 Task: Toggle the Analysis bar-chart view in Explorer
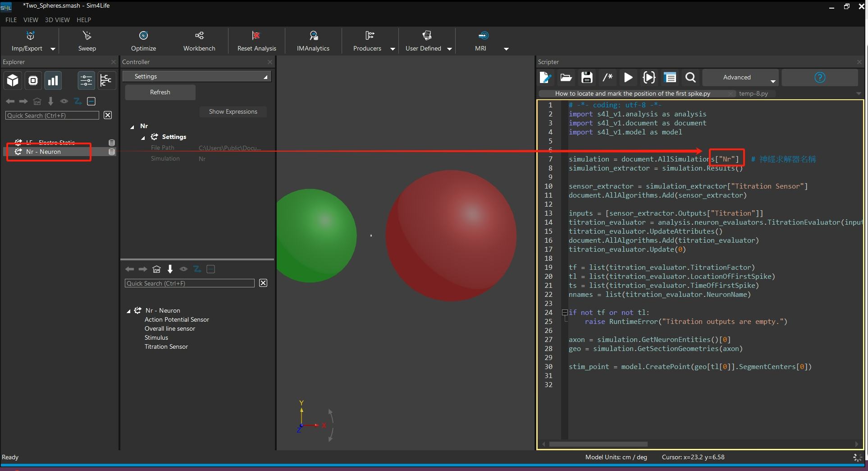[53, 81]
